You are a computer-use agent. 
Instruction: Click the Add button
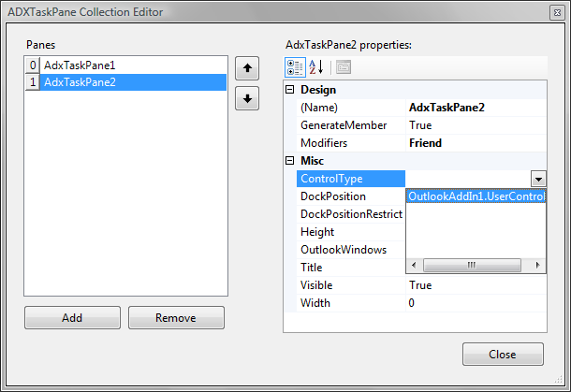click(72, 318)
